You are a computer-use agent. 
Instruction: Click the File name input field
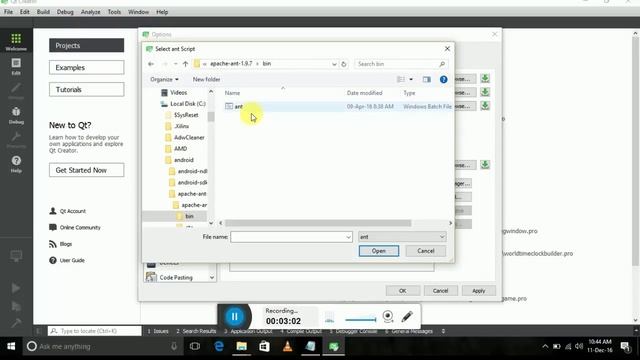[291, 237]
